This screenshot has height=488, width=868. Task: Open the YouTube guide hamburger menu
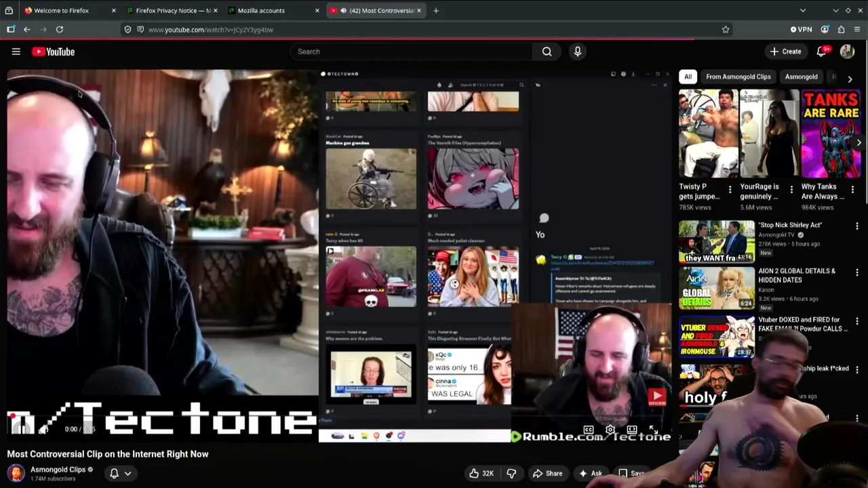pos(16,52)
